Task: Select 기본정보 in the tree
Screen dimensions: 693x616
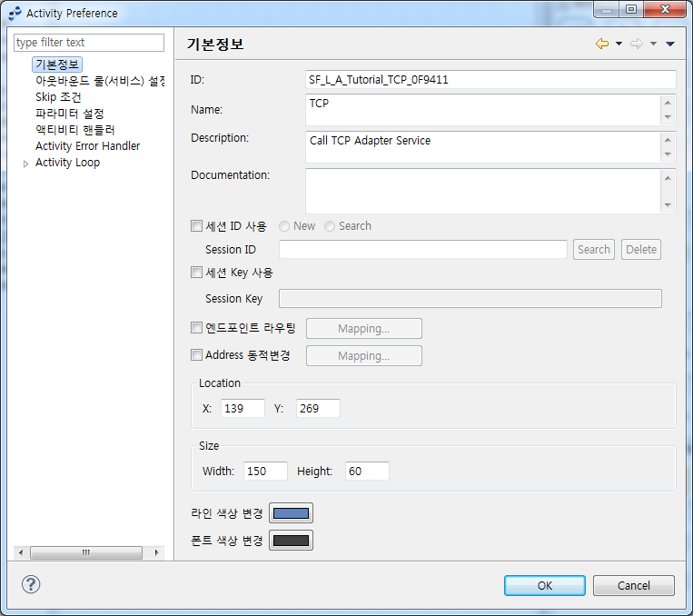Action: coord(57,65)
